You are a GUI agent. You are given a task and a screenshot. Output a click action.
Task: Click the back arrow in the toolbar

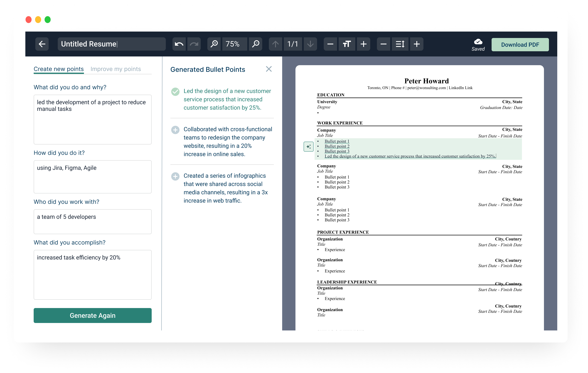[x=42, y=44]
